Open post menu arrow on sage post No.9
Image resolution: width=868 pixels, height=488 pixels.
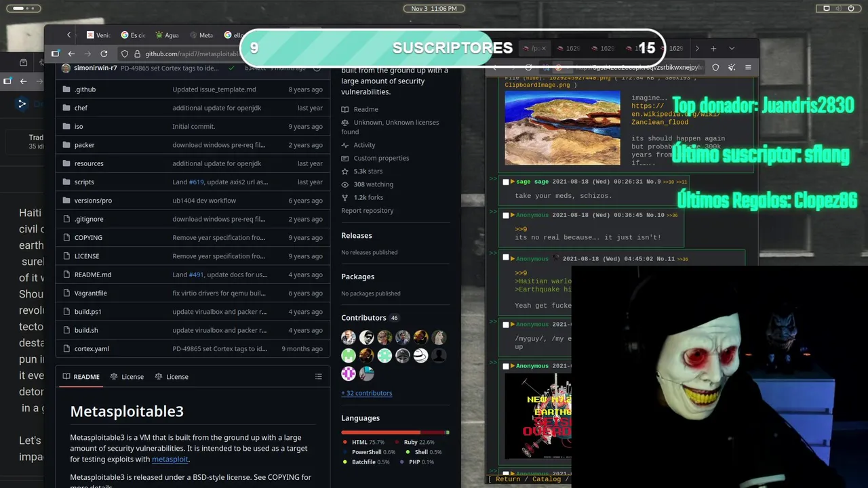click(513, 182)
